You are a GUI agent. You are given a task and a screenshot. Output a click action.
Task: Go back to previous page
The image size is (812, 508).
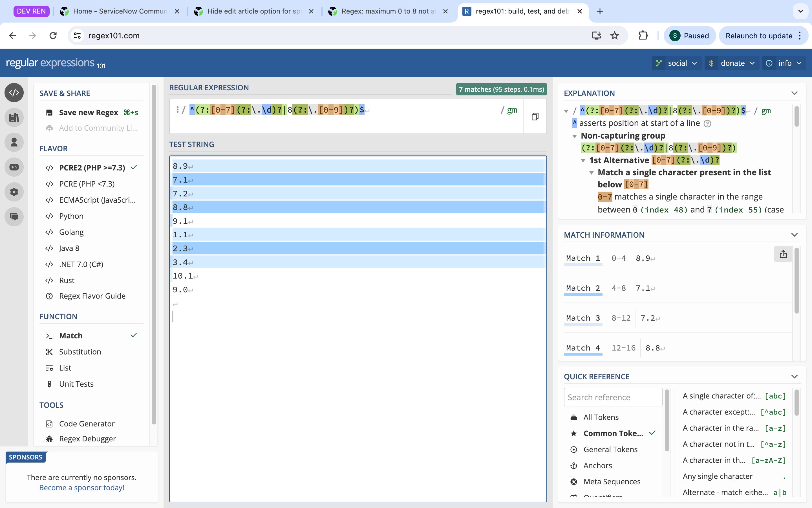click(x=12, y=36)
